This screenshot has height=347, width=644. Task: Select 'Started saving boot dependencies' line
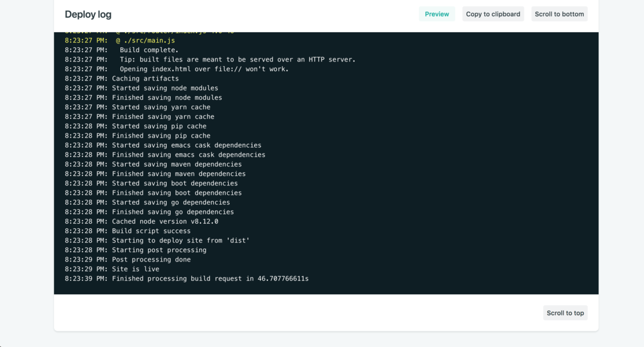(x=151, y=183)
